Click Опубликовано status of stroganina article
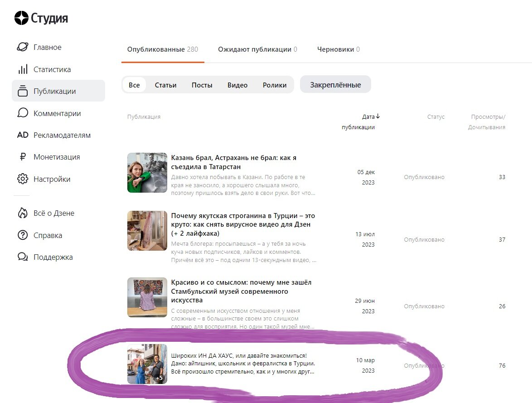Image resolution: width=532 pixels, height=403 pixels. [424, 239]
